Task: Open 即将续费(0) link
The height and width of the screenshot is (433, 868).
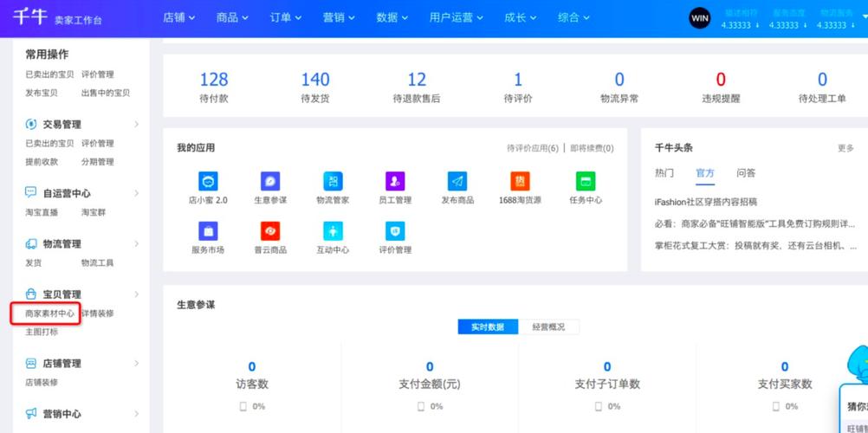Action: click(x=592, y=148)
